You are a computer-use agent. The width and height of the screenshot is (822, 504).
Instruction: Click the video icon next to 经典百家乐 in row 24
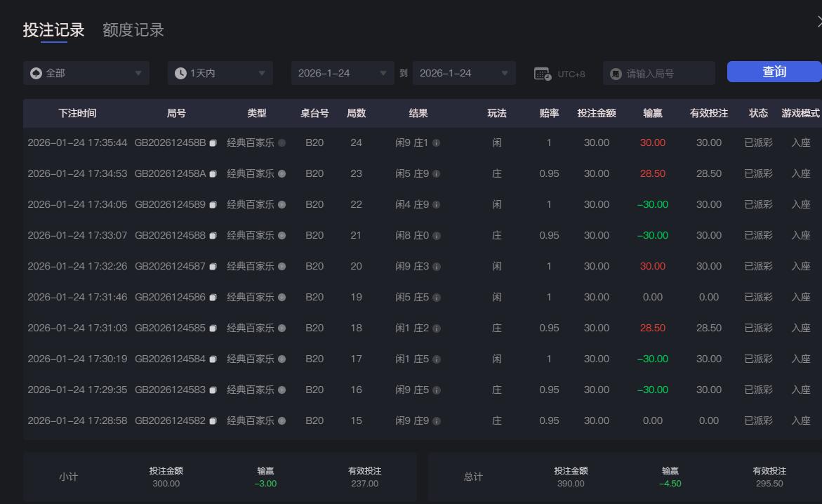click(281, 142)
